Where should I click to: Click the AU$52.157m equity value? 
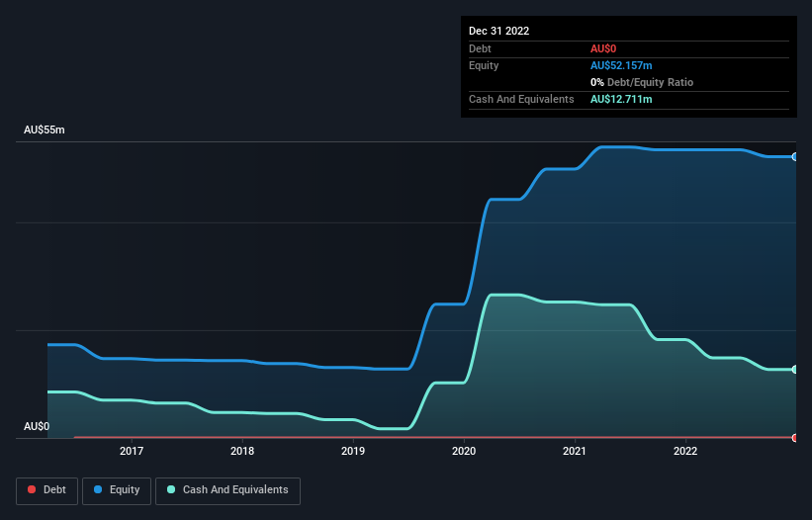point(621,65)
